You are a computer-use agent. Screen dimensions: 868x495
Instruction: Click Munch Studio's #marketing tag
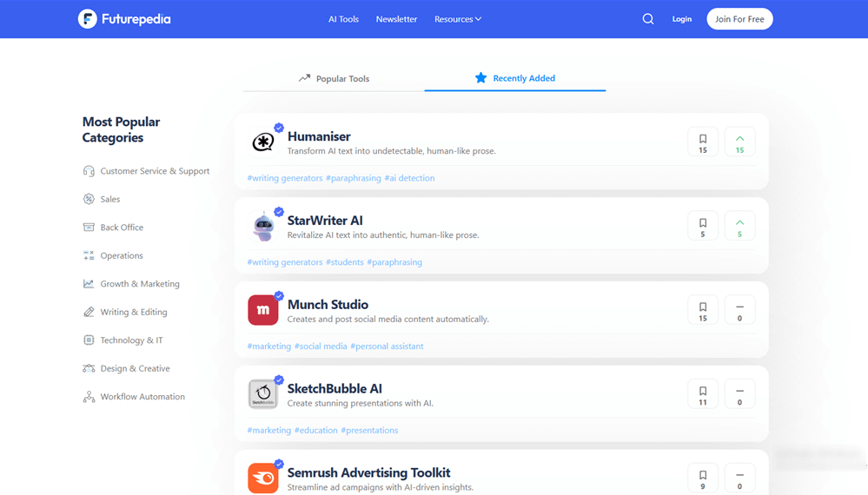(269, 346)
